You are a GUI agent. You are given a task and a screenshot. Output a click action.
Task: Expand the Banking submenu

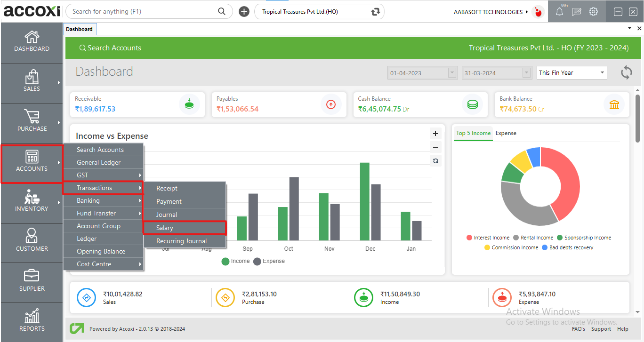(103, 200)
